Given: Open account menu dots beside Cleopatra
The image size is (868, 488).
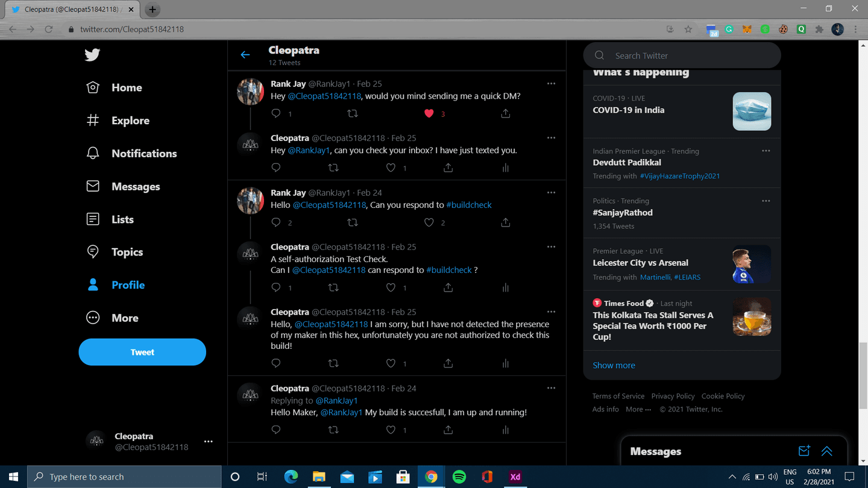Looking at the screenshot, I should tap(208, 442).
